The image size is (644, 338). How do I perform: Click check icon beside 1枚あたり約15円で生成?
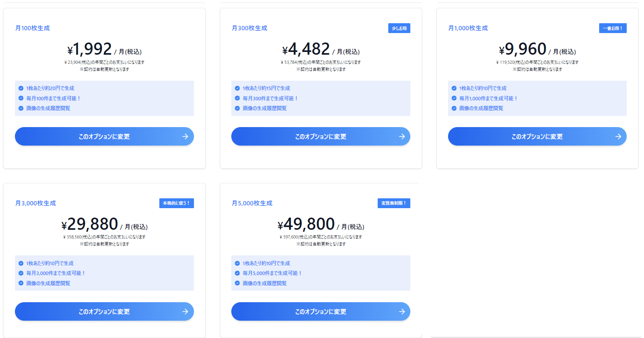(237, 88)
